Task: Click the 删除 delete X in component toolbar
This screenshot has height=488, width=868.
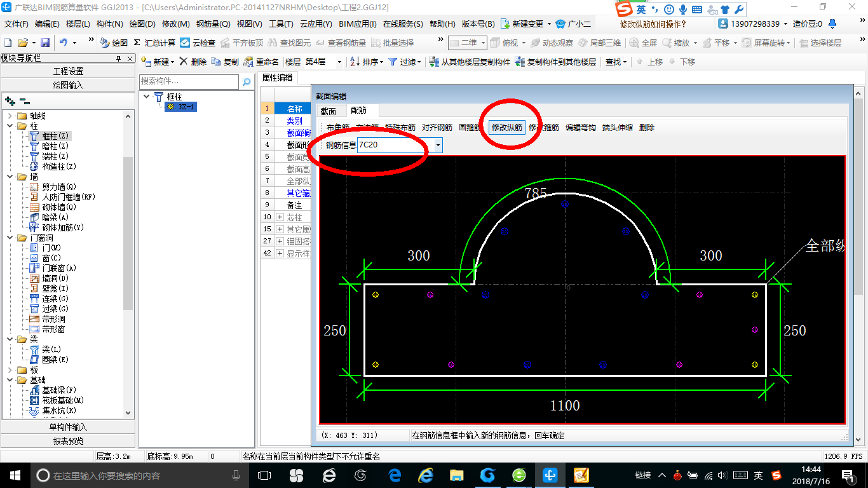Action: coord(193,62)
